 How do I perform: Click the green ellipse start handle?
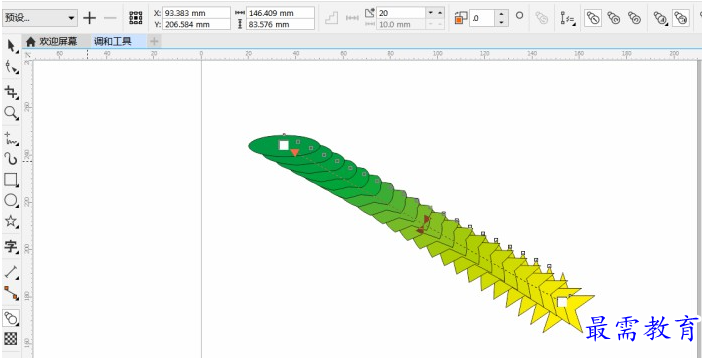(284, 145)
